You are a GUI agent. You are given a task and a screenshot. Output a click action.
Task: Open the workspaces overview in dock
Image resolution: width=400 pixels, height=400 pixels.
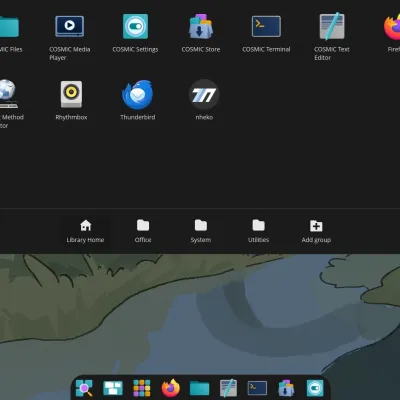point(113,388)
